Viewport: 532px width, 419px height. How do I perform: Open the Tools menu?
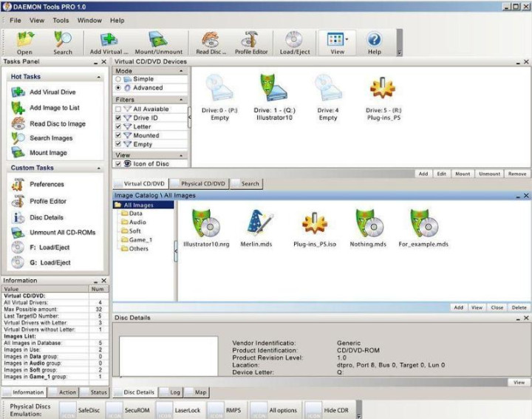pos(61,21)
